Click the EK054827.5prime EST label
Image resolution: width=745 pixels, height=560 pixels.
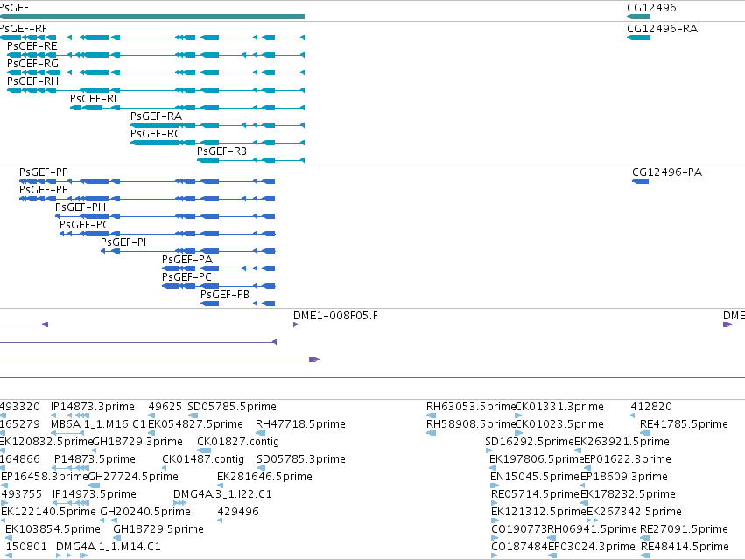click(x=196, y=424)
